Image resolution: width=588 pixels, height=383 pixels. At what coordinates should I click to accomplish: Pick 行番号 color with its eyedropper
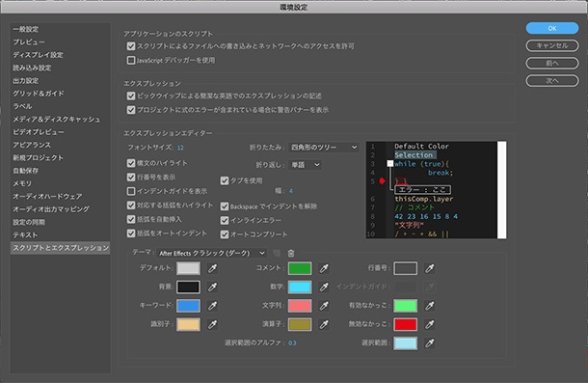(429, 268)
